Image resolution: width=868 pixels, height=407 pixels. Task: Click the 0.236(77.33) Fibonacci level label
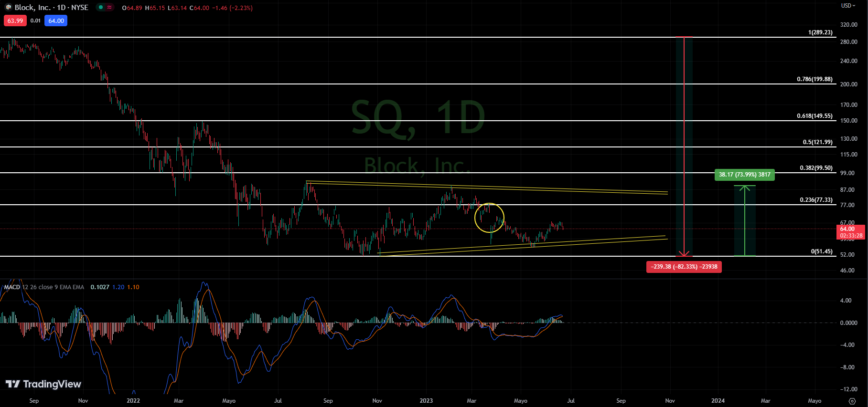click(x=816, y=200)
